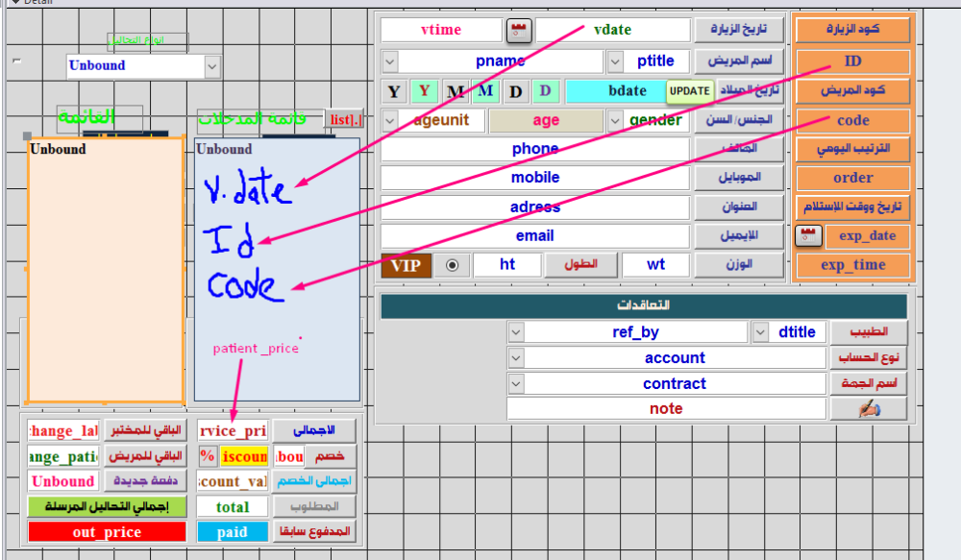The image size is (961, 560).
Task: Click the red out_price field
Action: [x=108, y=532]
